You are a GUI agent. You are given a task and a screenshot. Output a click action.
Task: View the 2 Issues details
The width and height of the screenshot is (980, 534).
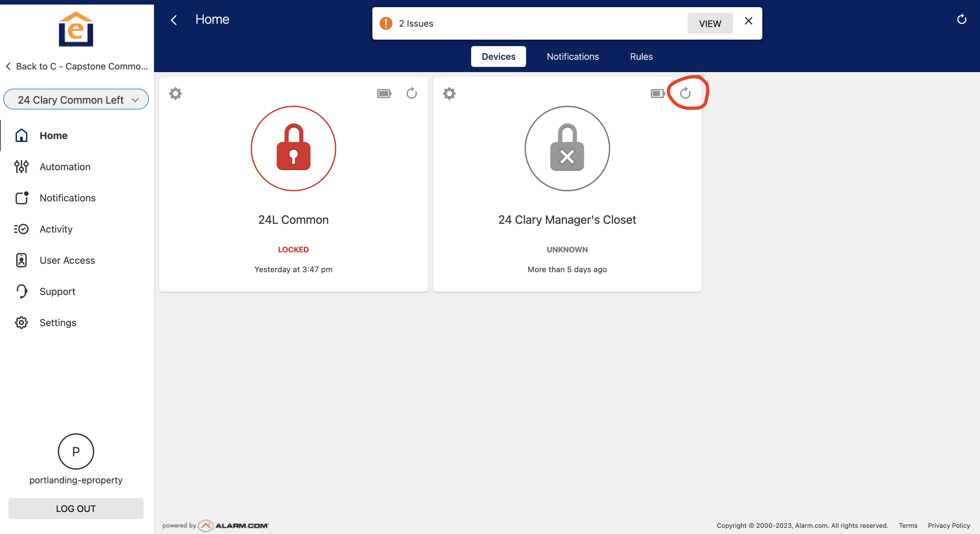click(710, 24)
